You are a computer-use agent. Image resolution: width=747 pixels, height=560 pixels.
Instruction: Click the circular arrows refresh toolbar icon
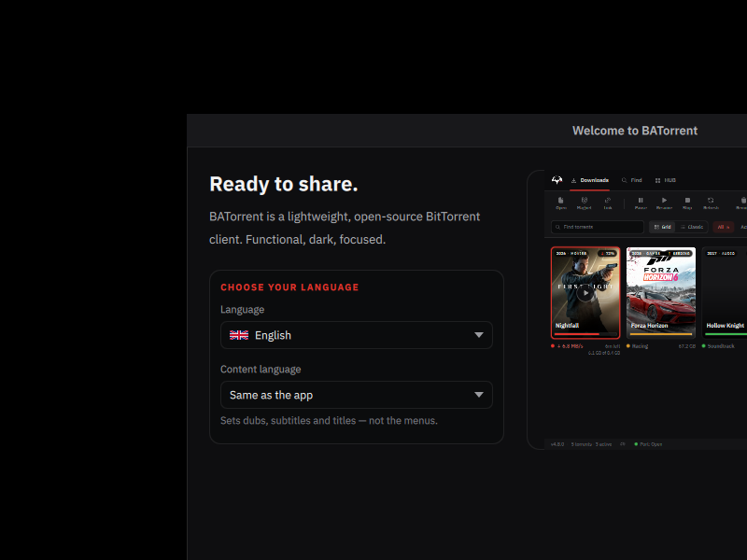[x=711, y=203]
